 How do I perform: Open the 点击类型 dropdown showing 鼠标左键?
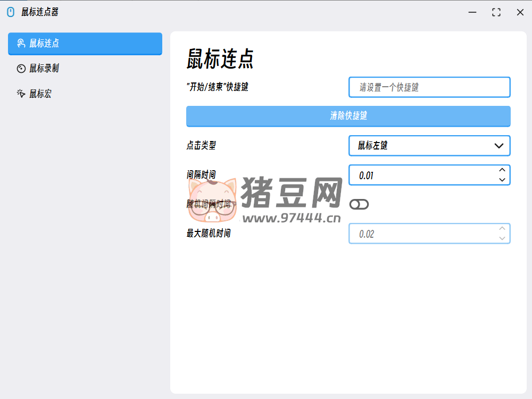click(x=420, y=145)
